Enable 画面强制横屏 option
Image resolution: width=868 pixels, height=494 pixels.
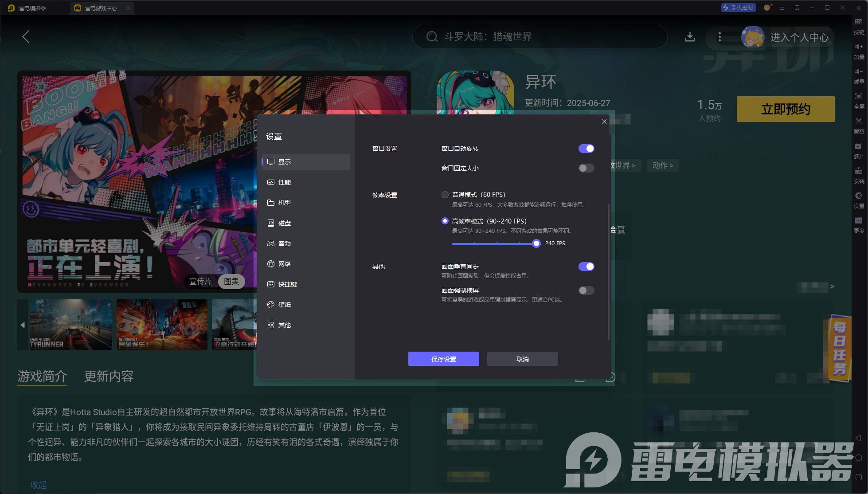tap(586, 290)
